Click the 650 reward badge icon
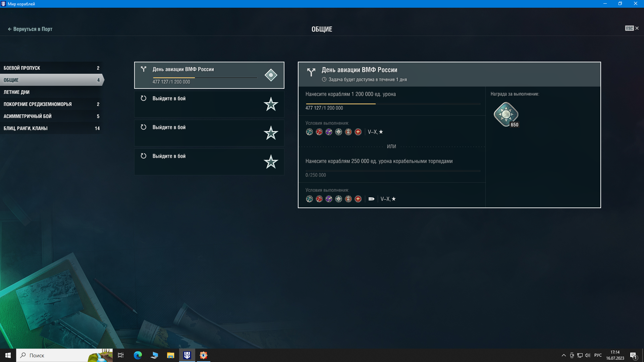Screen dimensions: 644x362 506,115
